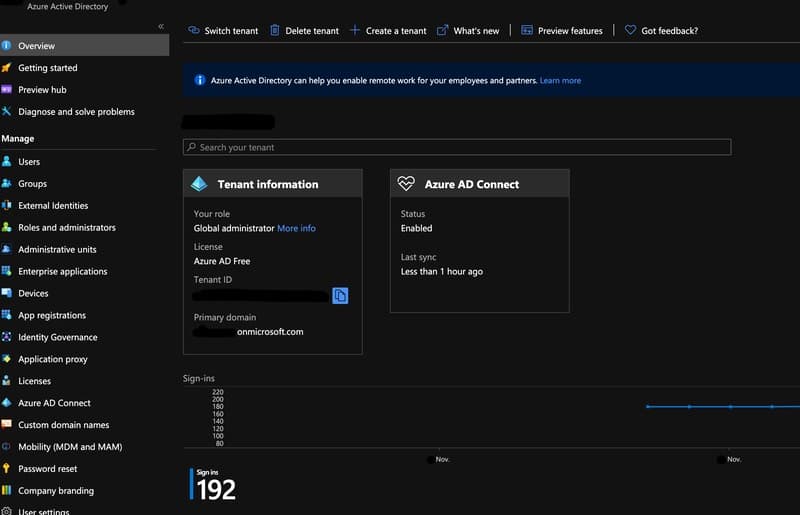
Task: Click the Custom domain names icon
Action: click(6, 424)
